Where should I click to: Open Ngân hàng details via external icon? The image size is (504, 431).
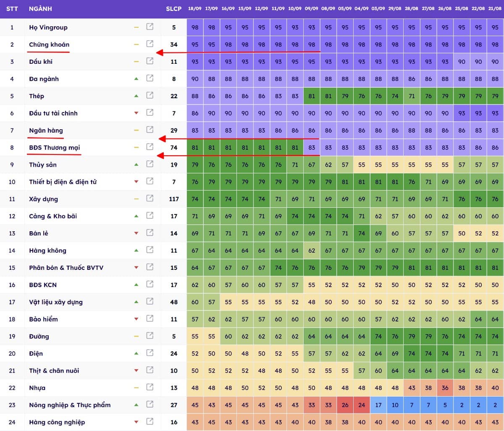tap(150, 130)
